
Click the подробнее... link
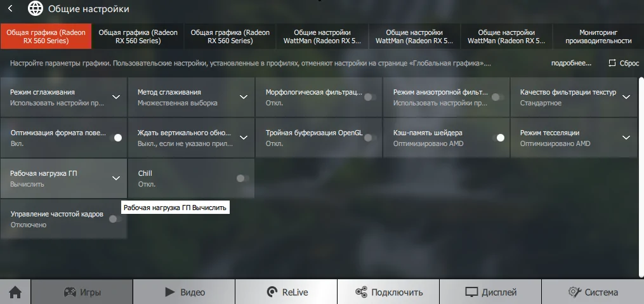point(571,63)
